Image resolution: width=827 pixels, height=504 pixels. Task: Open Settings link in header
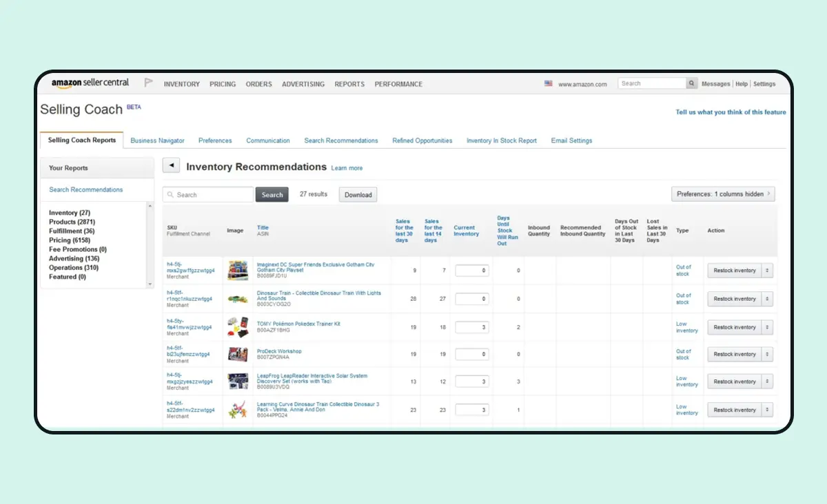(764, 84)
